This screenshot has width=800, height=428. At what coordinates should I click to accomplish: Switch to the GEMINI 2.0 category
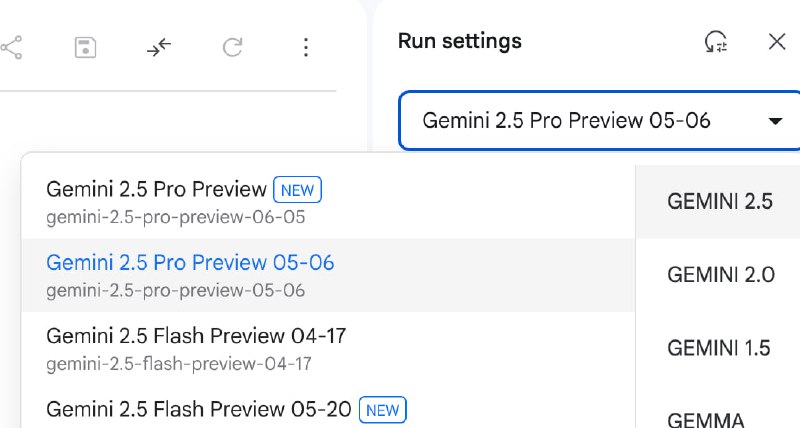[718, 275]
